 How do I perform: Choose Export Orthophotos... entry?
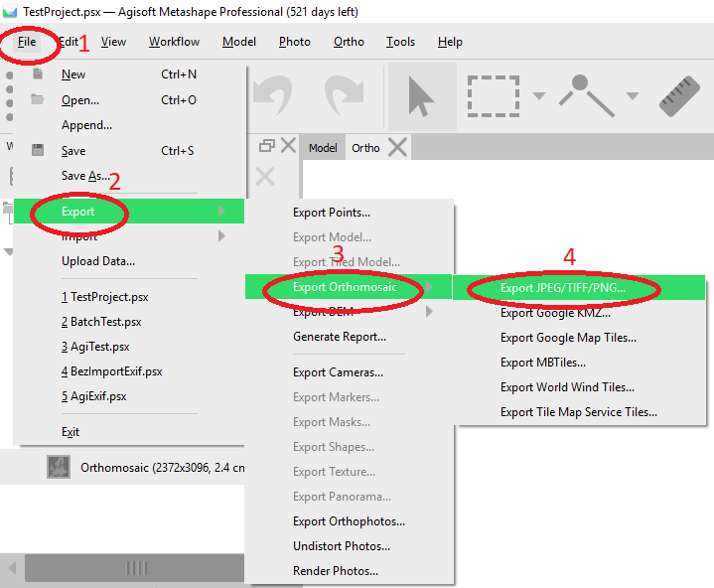tap(350, 521)
